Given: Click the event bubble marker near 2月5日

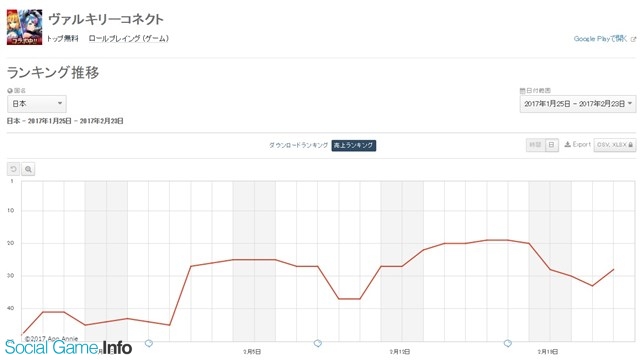Looking at the screenshot, I should (x=318, y=343).
